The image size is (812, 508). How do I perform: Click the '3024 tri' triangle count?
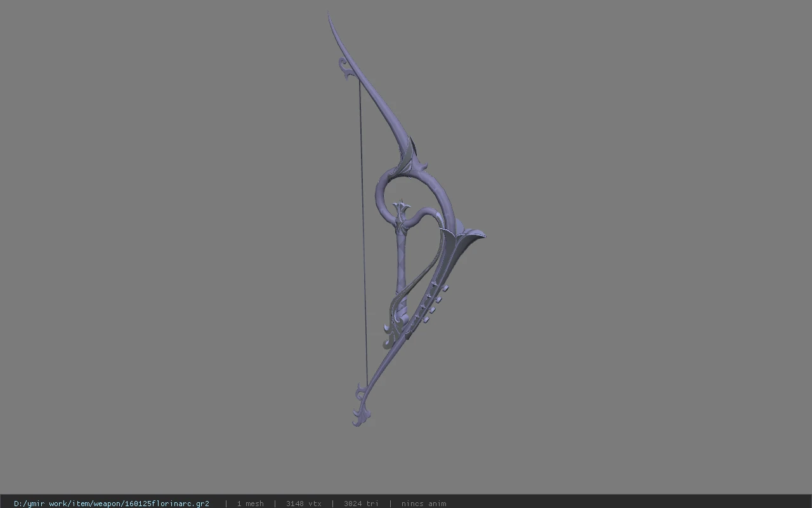pyautogui.click(x=361, y=504)
